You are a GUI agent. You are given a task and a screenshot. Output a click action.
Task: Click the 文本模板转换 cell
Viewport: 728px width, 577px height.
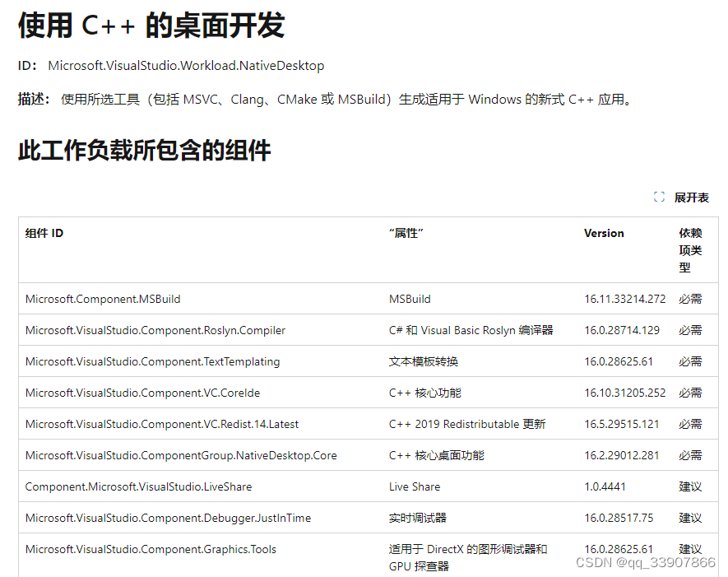(424, 361)
